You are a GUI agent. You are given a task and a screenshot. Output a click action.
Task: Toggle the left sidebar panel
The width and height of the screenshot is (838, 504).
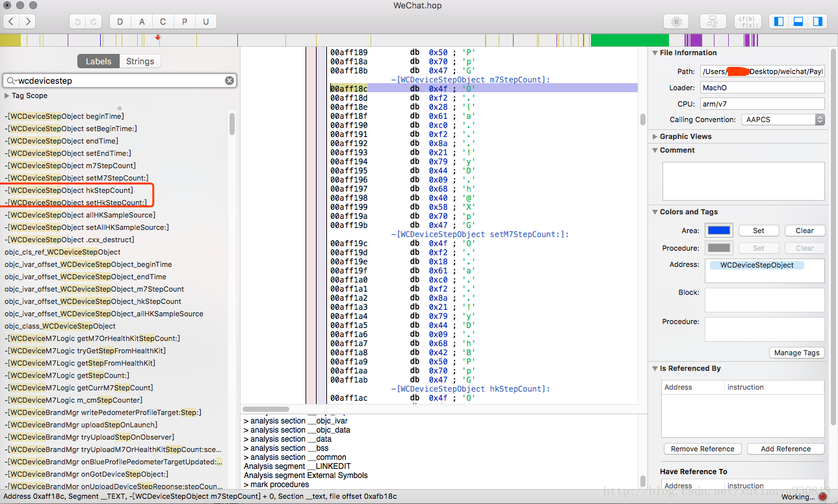[778, 21]
